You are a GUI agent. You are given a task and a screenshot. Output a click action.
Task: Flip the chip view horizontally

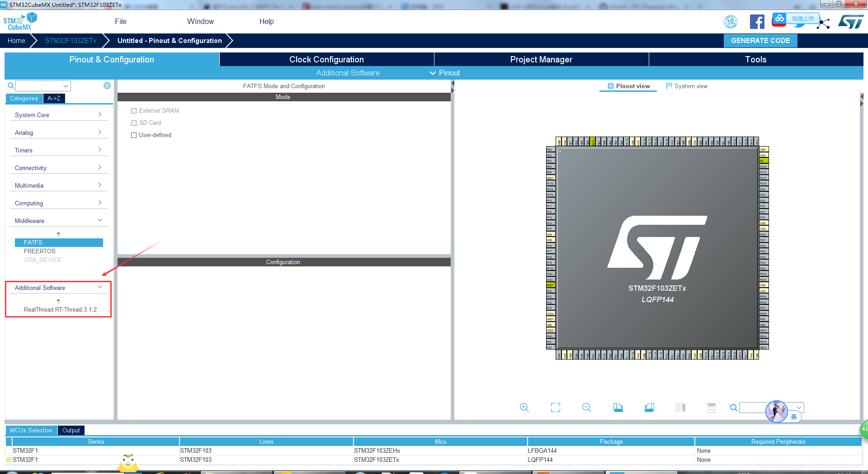click(x=680, y=408)
